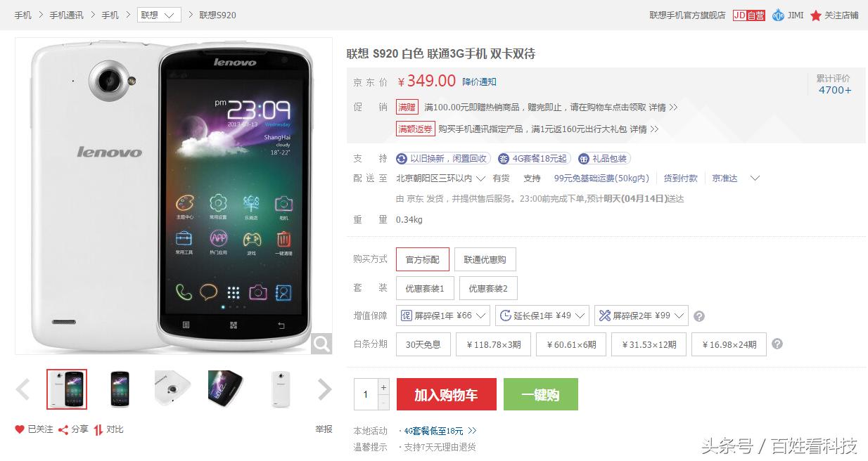Open the JIMI assistant icon
Screen dimensions: 868x461
(x=778, y=15)
